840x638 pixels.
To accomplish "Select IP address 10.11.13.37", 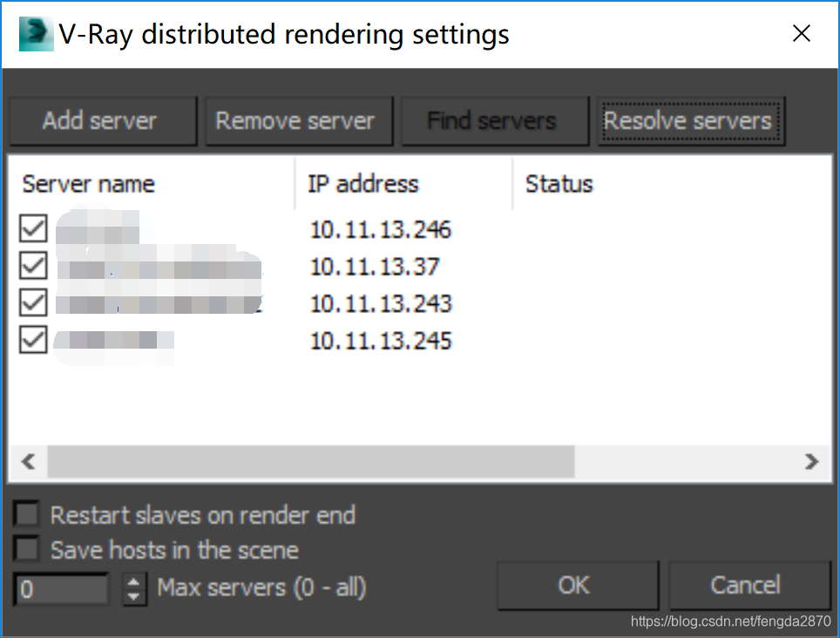I will click(x=375, y=267).
